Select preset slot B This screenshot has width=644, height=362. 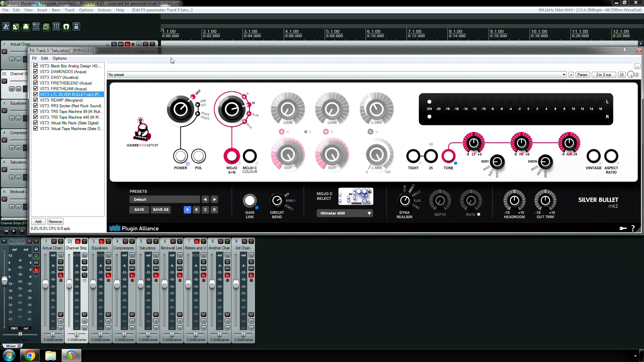(x=196, y=209)
